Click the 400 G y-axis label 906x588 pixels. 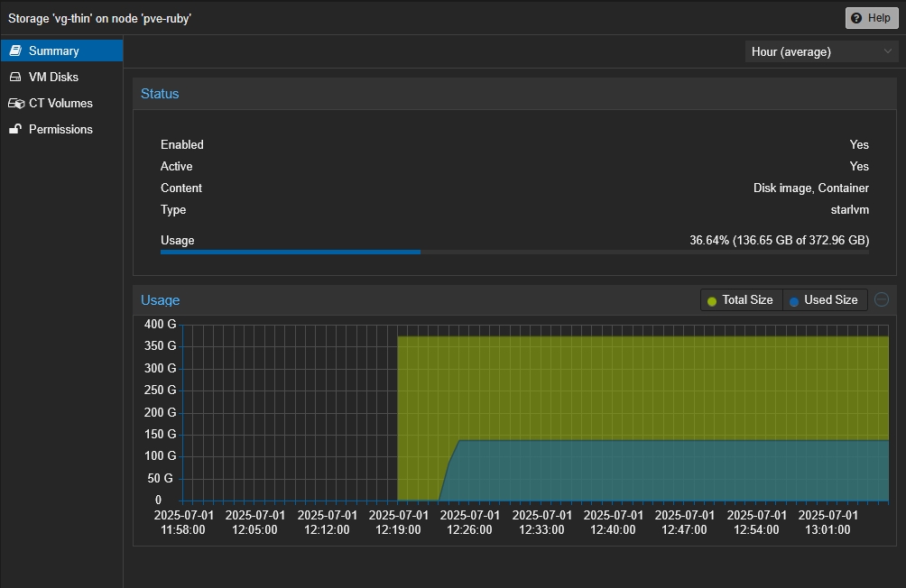[x=160, y=324]
